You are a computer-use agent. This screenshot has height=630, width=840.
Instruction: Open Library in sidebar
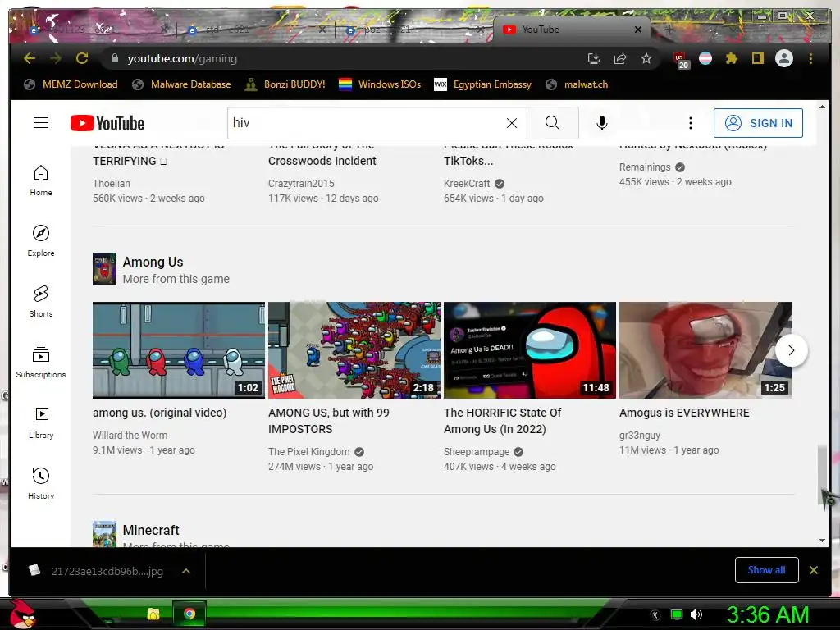pos(41,423)
